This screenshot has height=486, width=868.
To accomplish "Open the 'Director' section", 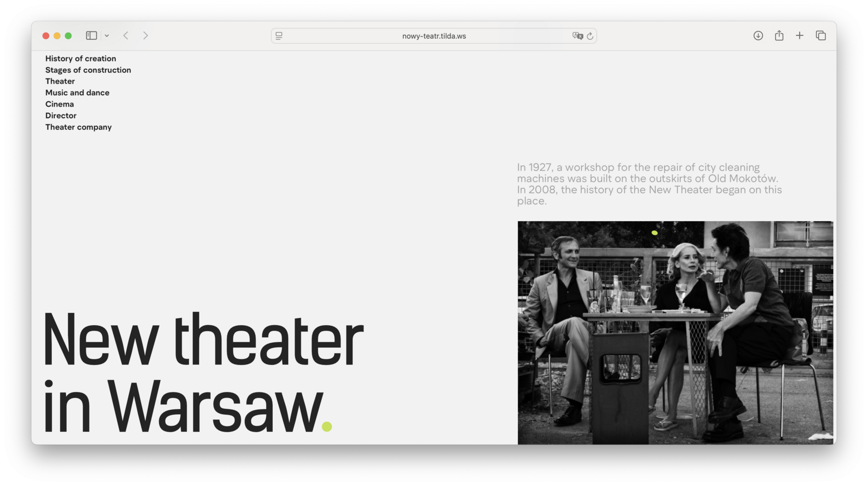I will (60, 115).
